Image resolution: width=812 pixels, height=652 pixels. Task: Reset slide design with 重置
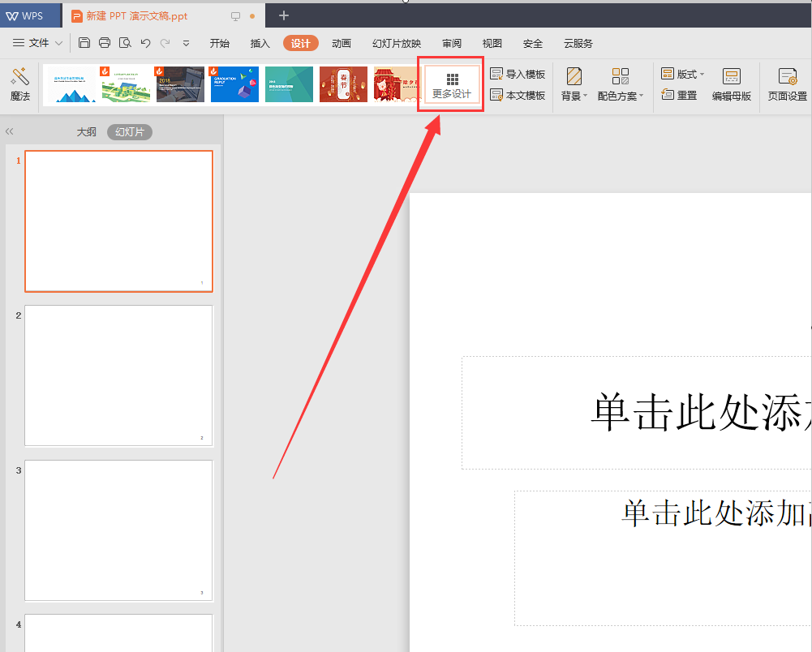point(681,95)
